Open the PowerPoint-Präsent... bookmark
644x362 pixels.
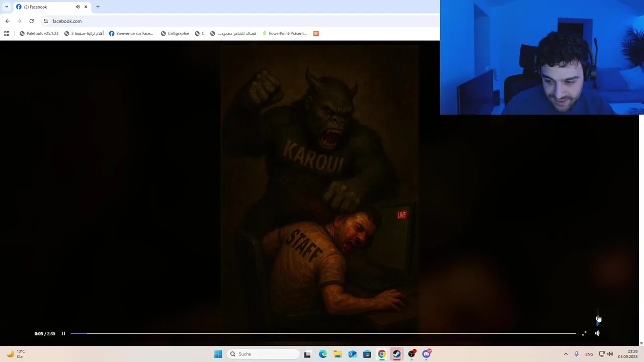point(284,34)
